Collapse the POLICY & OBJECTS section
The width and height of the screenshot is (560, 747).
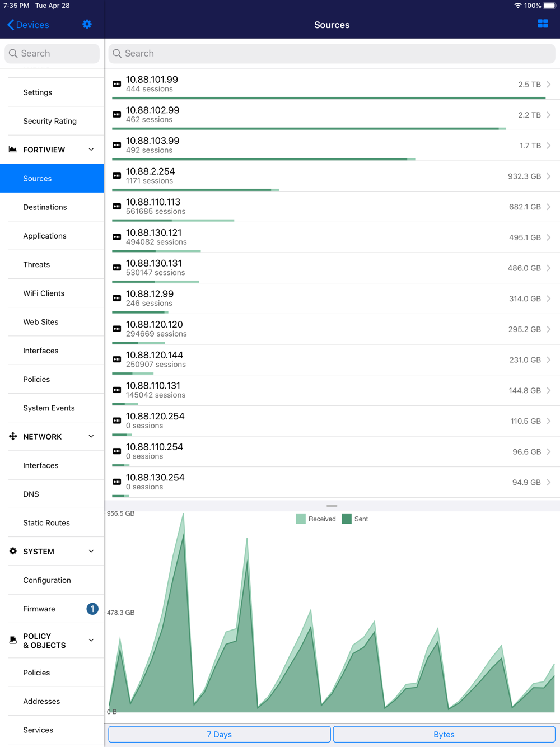tap(91, 640)
